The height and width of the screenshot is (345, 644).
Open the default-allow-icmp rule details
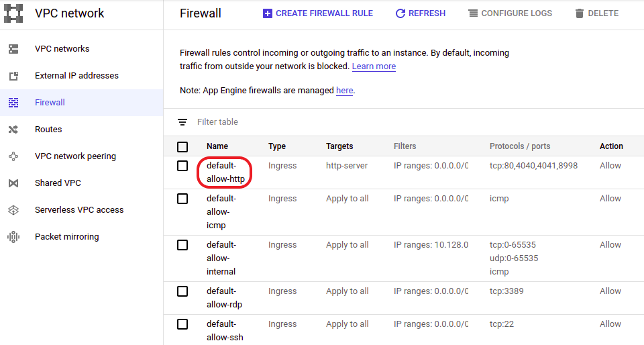221,212
